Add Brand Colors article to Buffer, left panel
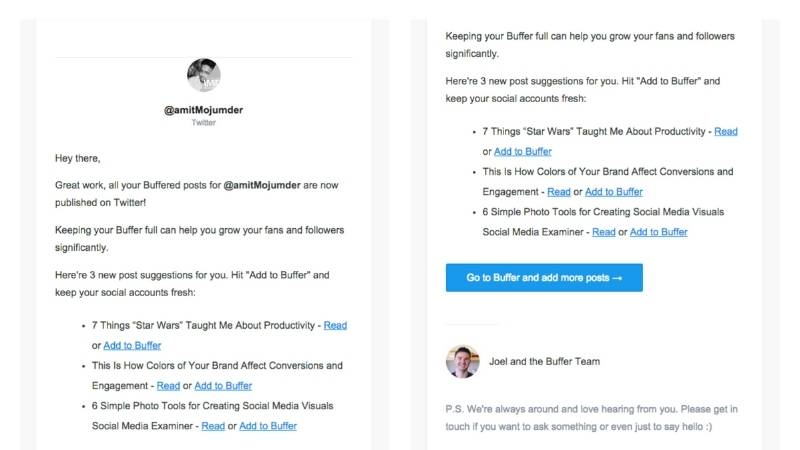Image resolution: width=800 pixels, height=450 pixels. [223, 385]
